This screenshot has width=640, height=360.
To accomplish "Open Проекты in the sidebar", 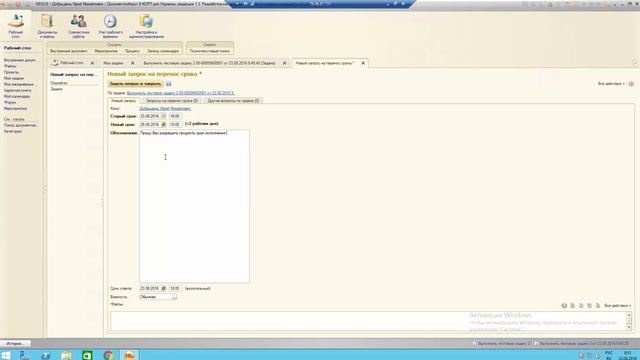I will pyautogui.click(x=11, y=72).
